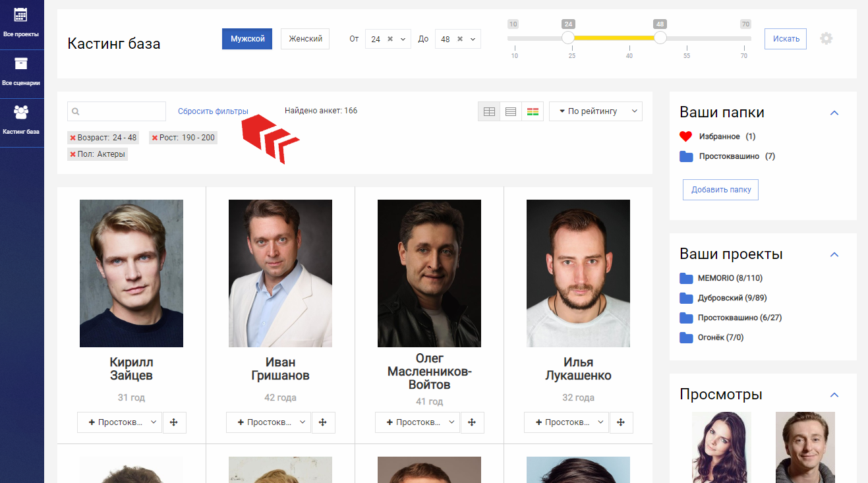Click the upper age slider handle at 48
Viewport: 868px width, 483px height.
pyautogui.click(x=660, y=38)
